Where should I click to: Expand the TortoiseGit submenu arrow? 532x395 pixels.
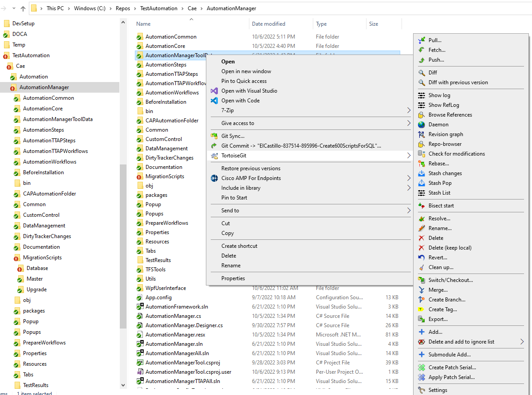pos(409,156)
